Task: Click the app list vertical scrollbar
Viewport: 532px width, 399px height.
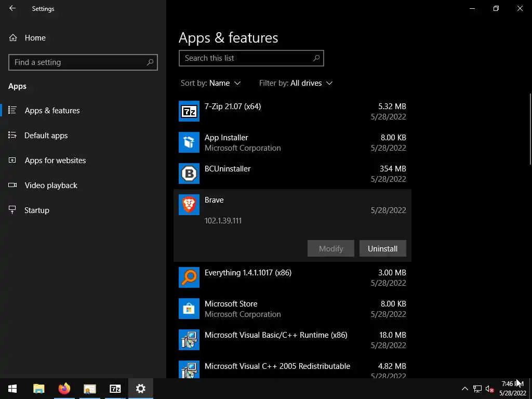Action: (530, 129)
